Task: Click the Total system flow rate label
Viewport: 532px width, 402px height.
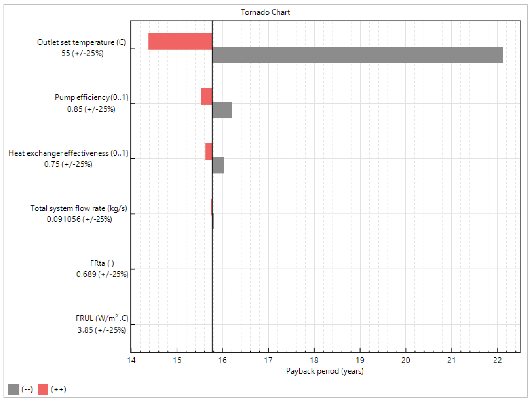Action: click(79, 208)
